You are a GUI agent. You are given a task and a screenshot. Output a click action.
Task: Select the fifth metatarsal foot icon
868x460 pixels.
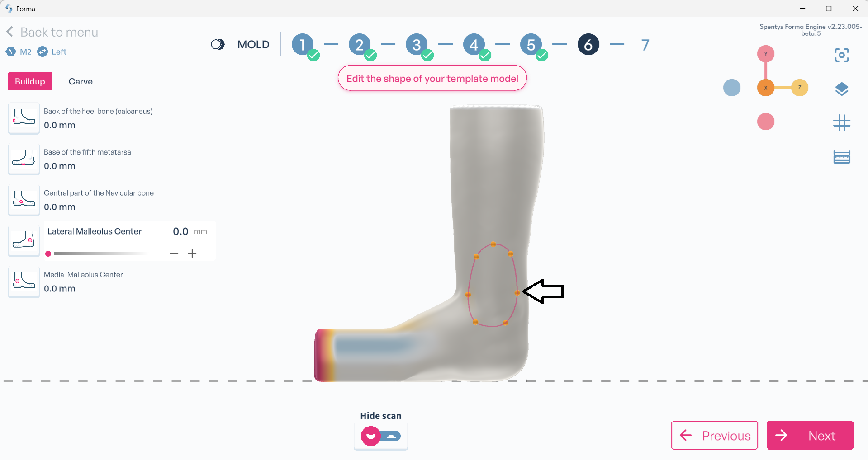(x=24, y=159)
